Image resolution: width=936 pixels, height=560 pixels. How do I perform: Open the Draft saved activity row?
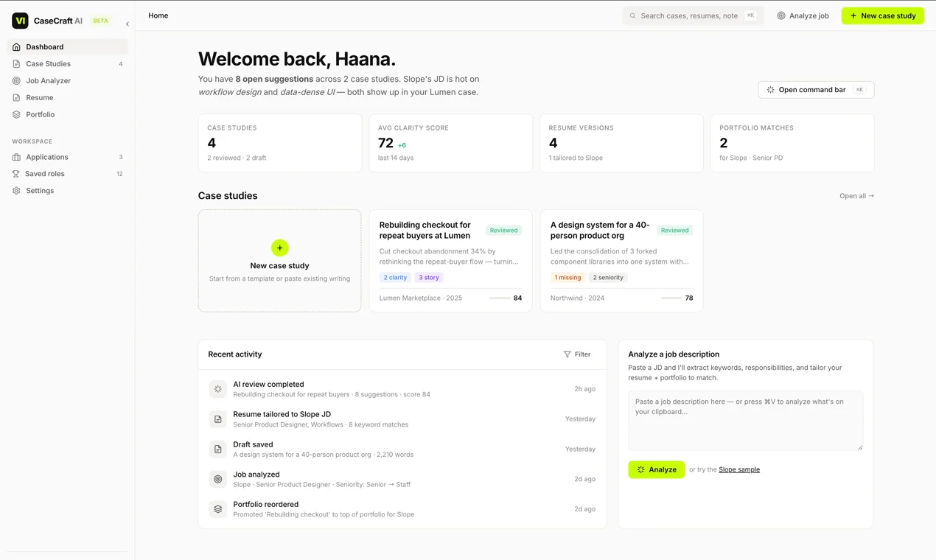pyautogui.click(x=402, y=449)
